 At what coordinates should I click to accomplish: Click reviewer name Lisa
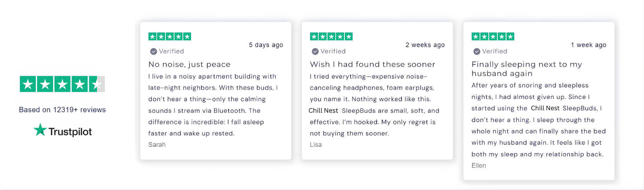(316, 145)
